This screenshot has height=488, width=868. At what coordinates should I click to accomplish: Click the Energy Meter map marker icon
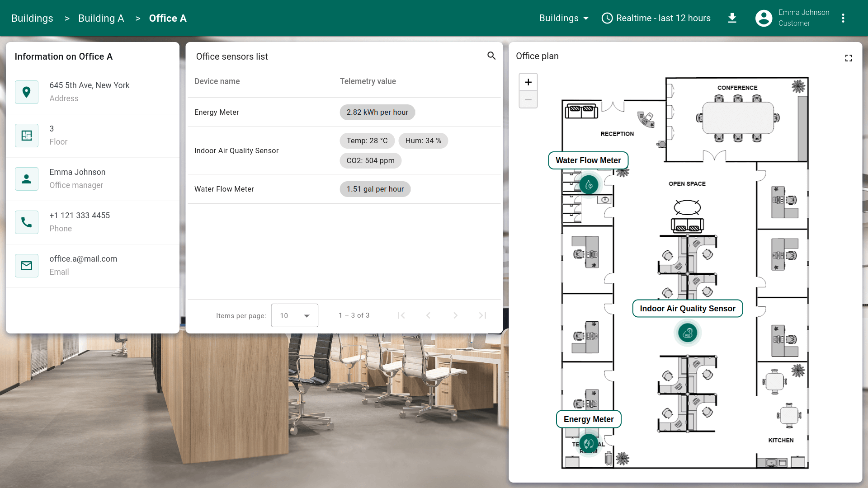tap(589, 444)
